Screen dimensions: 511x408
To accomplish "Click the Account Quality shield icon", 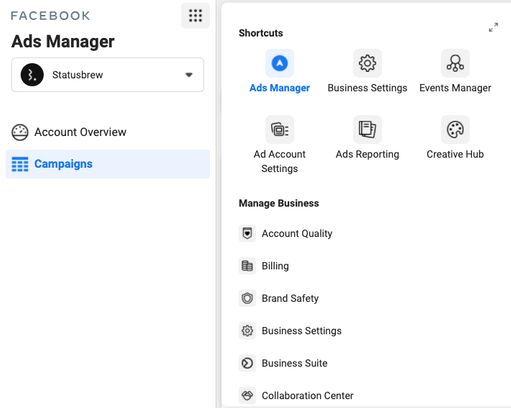I will click(x=247, y=233).
